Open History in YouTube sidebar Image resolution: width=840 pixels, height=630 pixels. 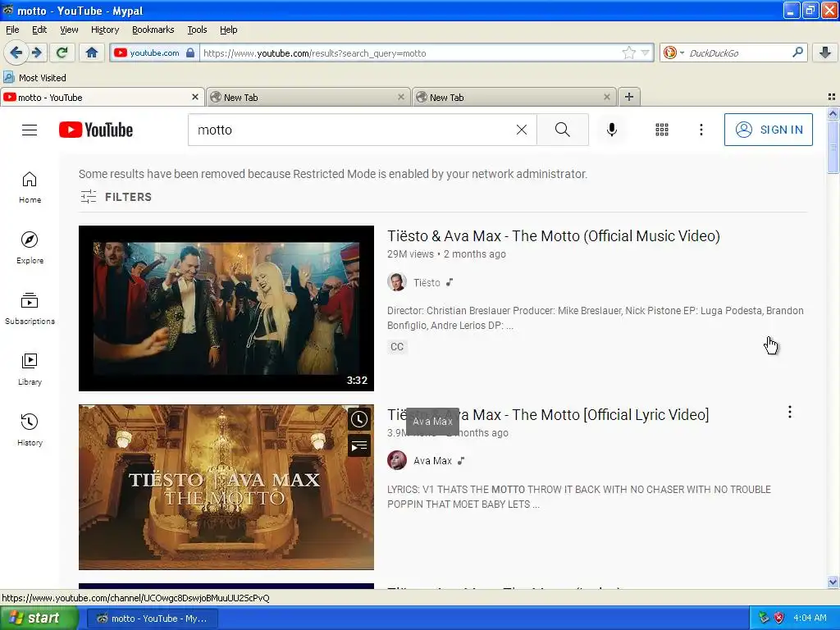(30, 430)
